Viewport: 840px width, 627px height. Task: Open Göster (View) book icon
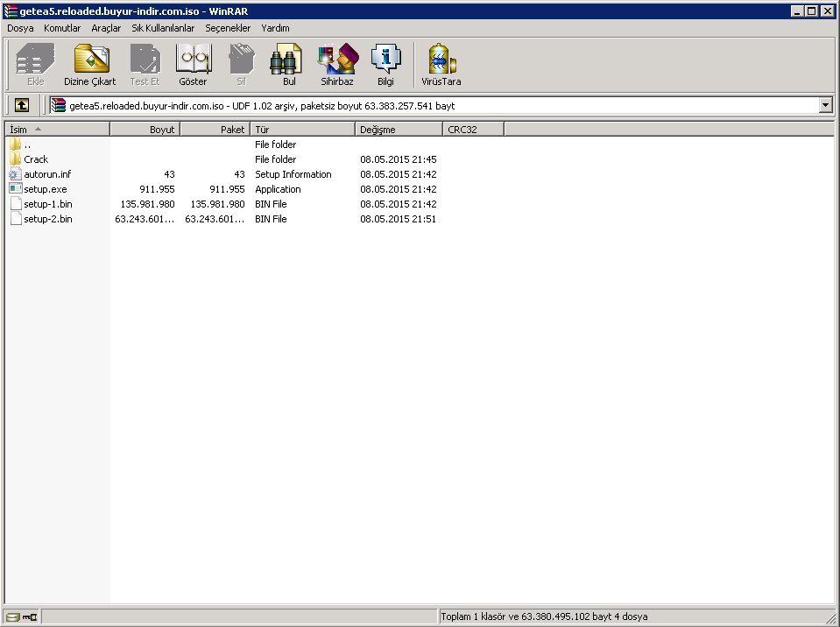pyautogui.click(x=194, y=59)
